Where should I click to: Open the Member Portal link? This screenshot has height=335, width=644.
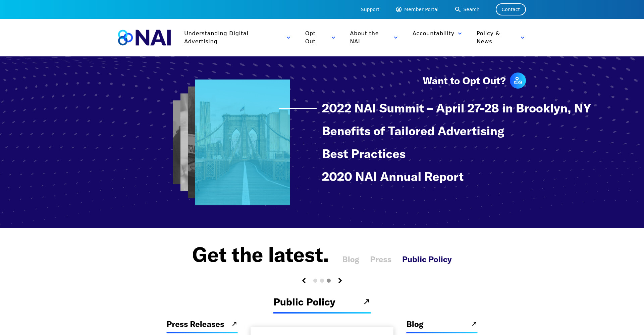[421, 9]
